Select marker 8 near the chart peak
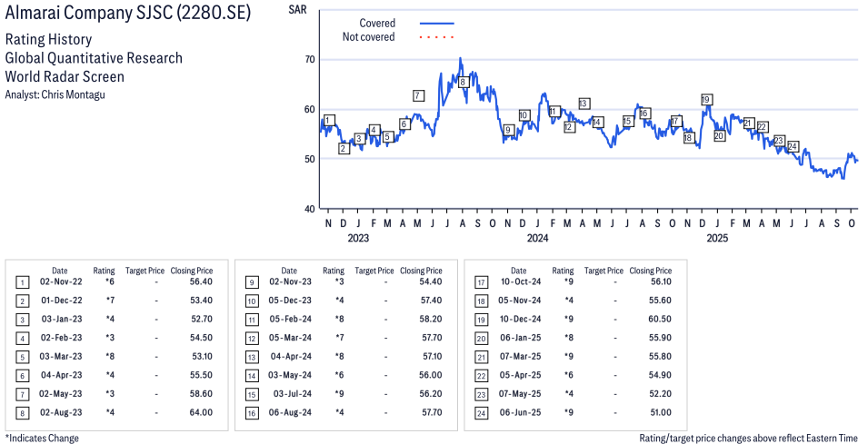 tap(463, 83)
